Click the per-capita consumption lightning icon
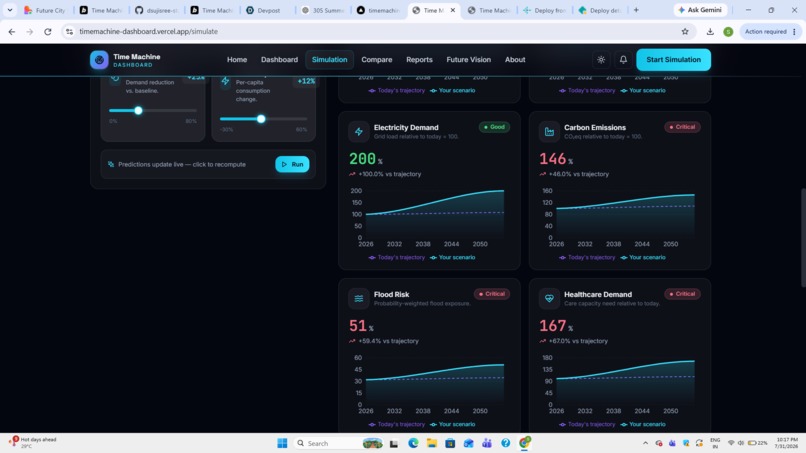This screenshot has width=806, height=453. click(x=225, y=81)
